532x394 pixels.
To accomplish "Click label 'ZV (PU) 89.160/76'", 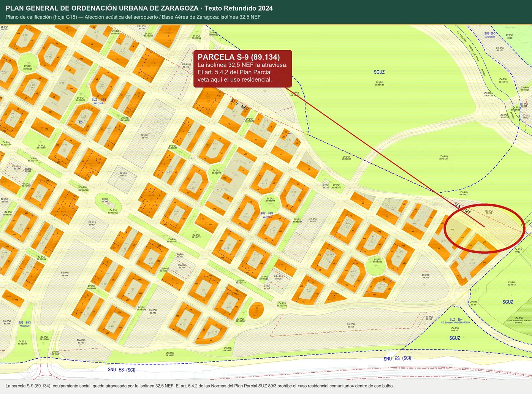I will [x=125, y=119].
